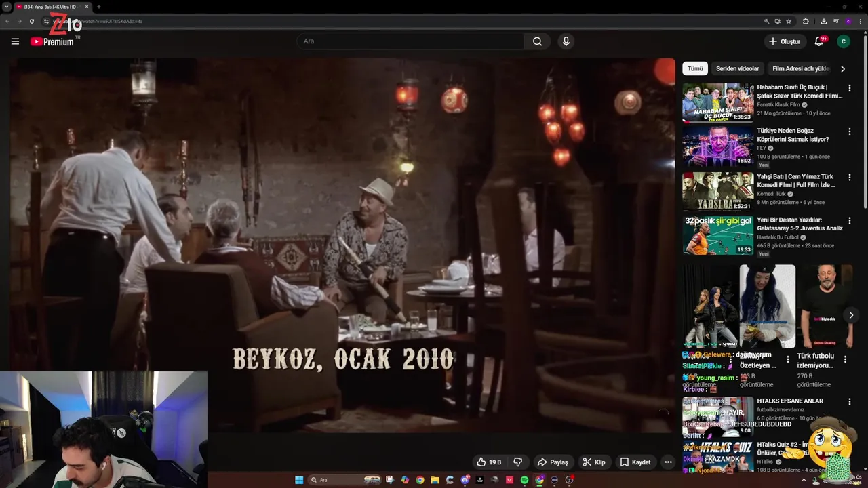Screen dimensions: 868x488
Task: Open YouTube notifications bell
Action: (x=819, y=41)
